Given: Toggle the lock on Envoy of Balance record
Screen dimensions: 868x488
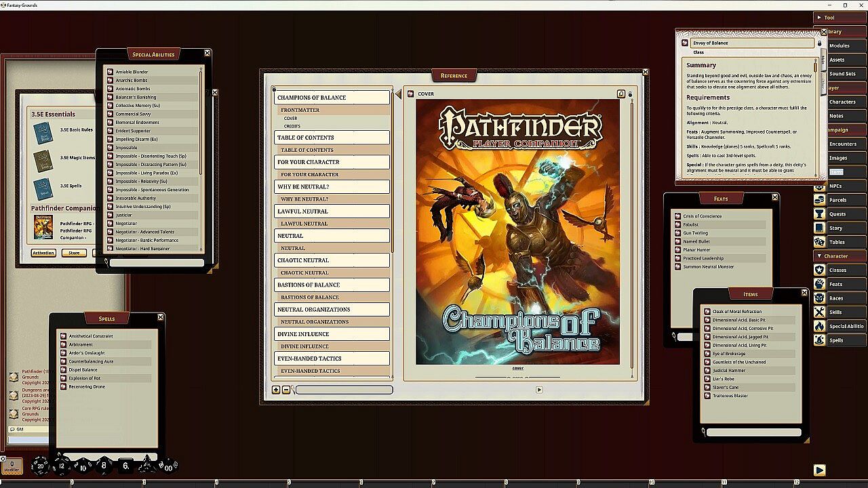Looking at the screenshot, I should (x=819, y=43).
